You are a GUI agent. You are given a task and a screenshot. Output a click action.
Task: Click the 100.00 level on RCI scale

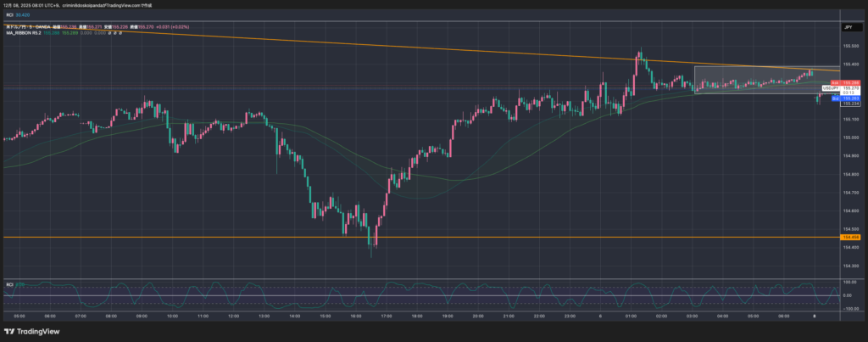tap(849, 282)
